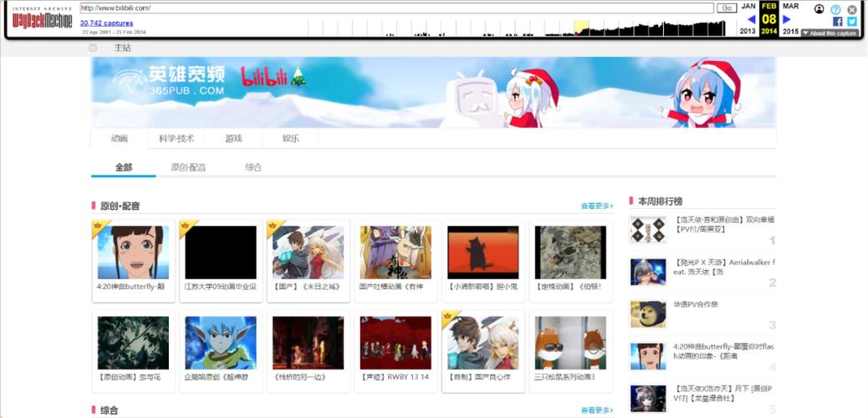
Task: Click the 365PUB.COM sponsor logo
Action: tap(169, 81)
